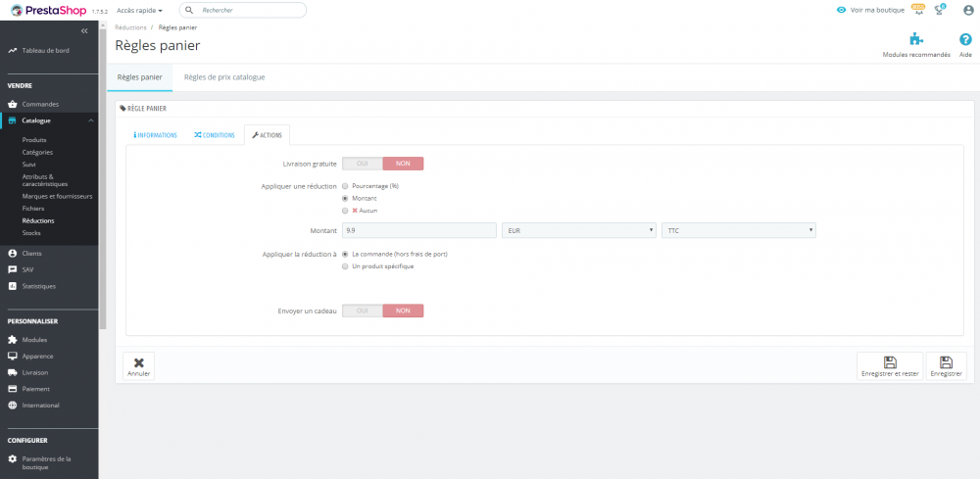Screen dimensions: 980x479
Task: Open Fichiers in the sidebar
Action: (x=33, y=209)
